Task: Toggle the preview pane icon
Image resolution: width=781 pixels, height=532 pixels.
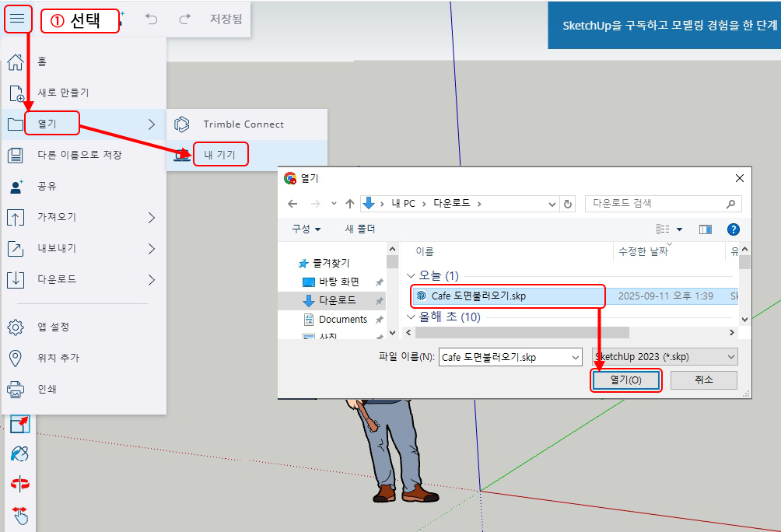Action: point(706,229)
